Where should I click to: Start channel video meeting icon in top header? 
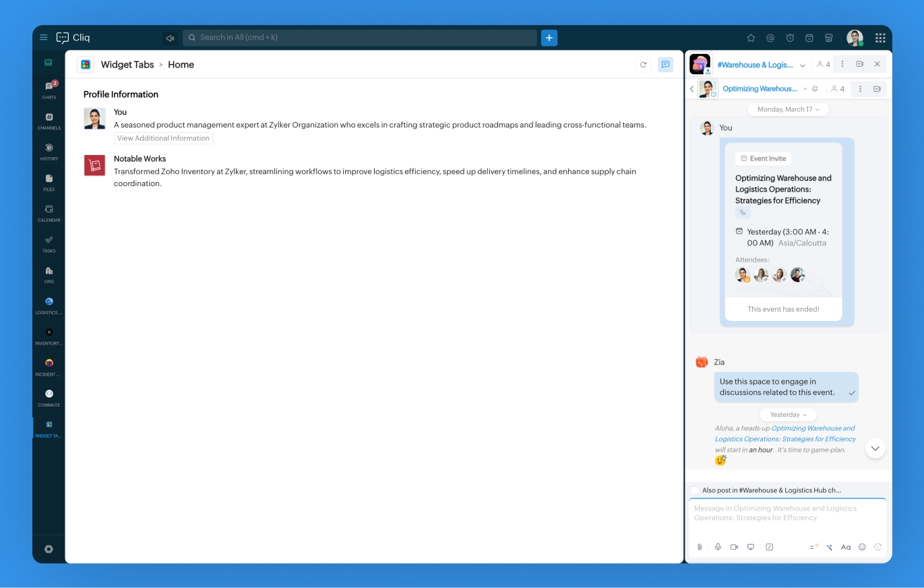(859, 64)
